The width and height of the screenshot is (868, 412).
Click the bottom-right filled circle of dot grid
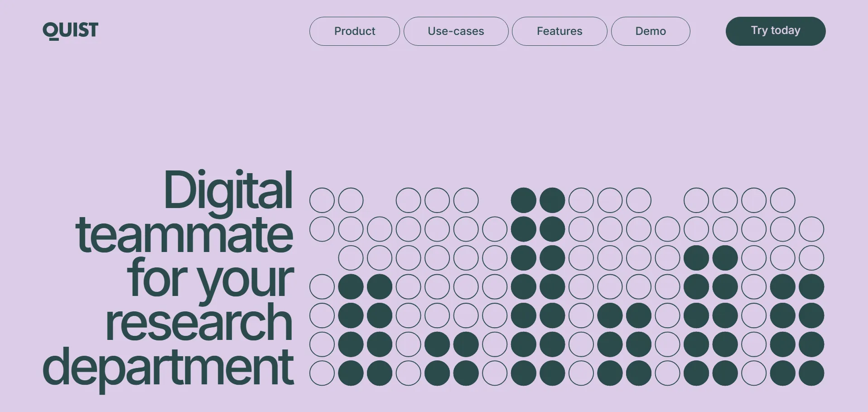(x=811, y=373)
